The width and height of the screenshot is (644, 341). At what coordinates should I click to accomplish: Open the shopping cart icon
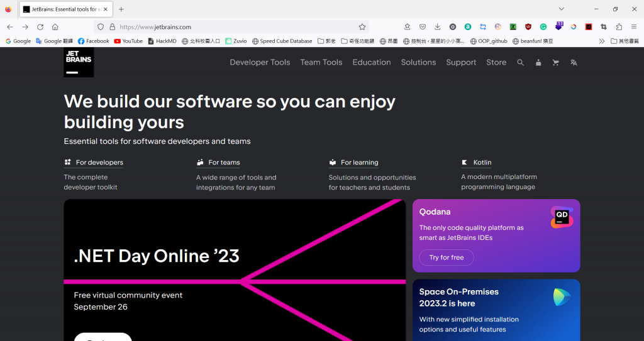(556, 63)
